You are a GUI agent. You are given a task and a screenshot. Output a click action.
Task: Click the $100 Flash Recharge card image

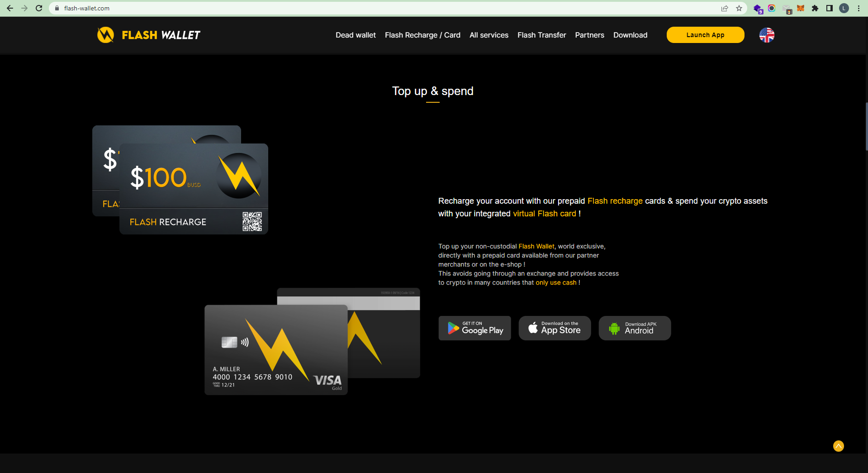(x=194, y=189)
